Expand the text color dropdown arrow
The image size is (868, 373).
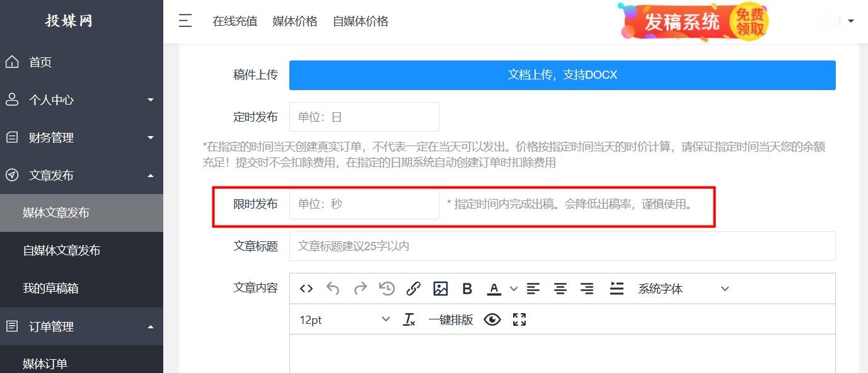coord(514,289)
